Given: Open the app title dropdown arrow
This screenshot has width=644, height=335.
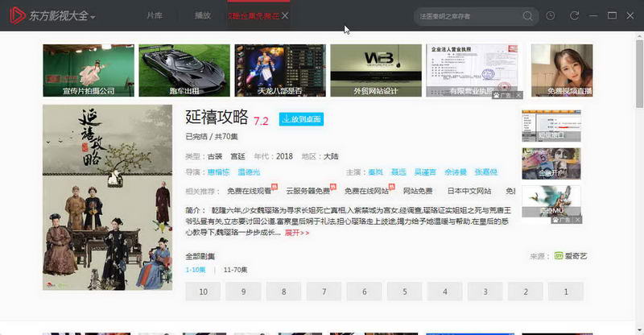Looking at the screenshot, I should 93,17.
